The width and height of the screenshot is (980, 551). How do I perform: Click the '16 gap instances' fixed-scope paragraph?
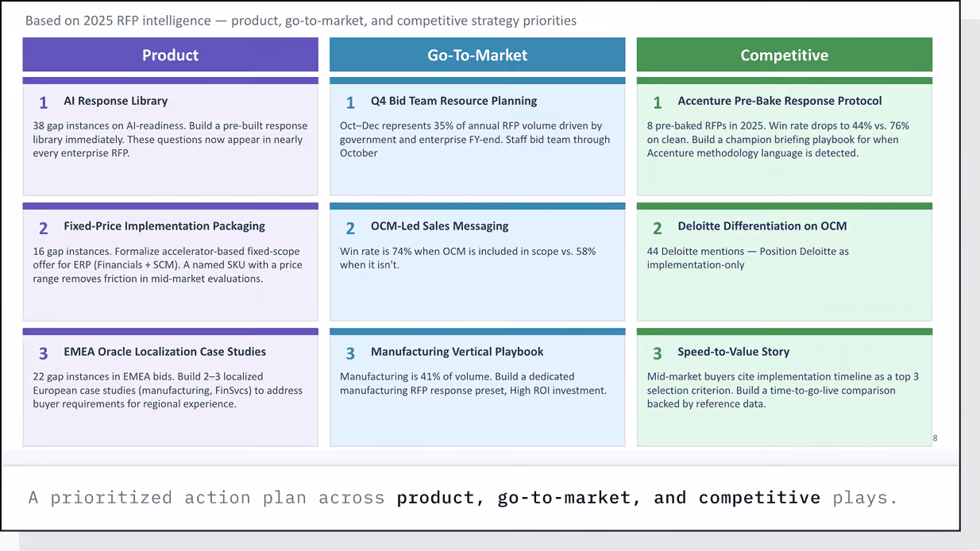pyautogui.click(x=168, y=264)
